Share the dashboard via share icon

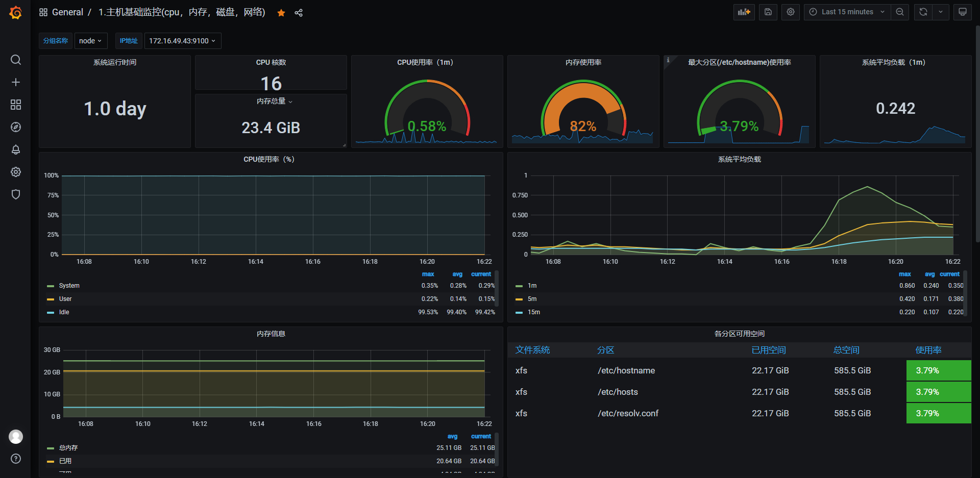tap(299, 13)
